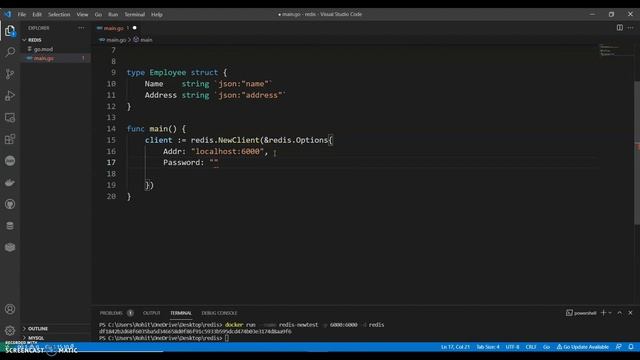Open the Accounts menu icon
Image resolution: width=640 pixels, height=360 pixels.
[10, 309]
